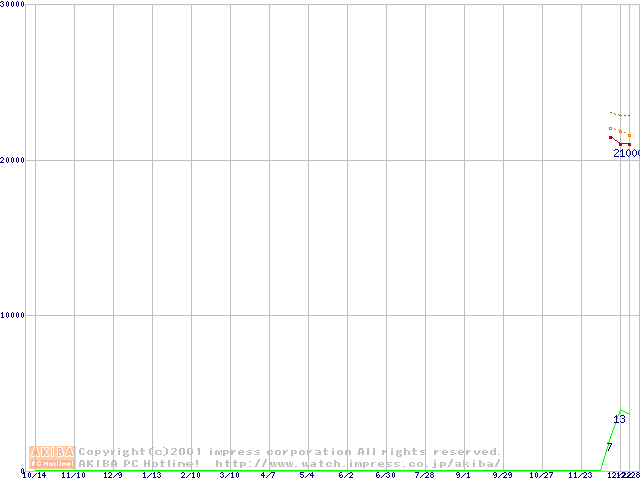Click the 10/14 date on x-axis
The image size is (640, 480).
(x=34, y=476)
